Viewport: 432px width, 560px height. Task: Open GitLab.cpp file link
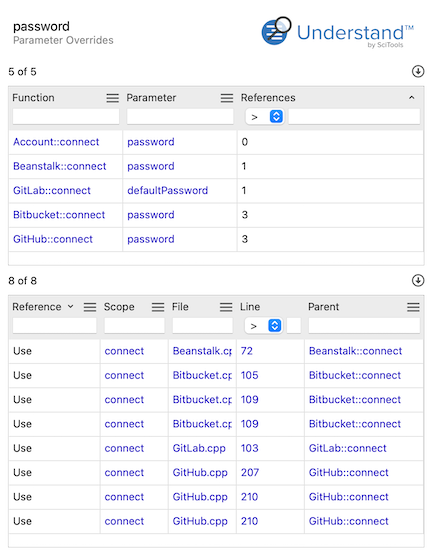199,448
